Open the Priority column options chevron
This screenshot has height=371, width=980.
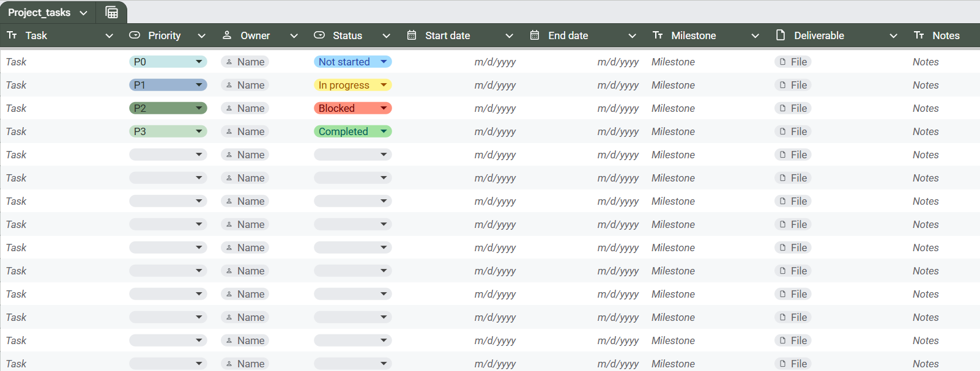click(202, 36)
